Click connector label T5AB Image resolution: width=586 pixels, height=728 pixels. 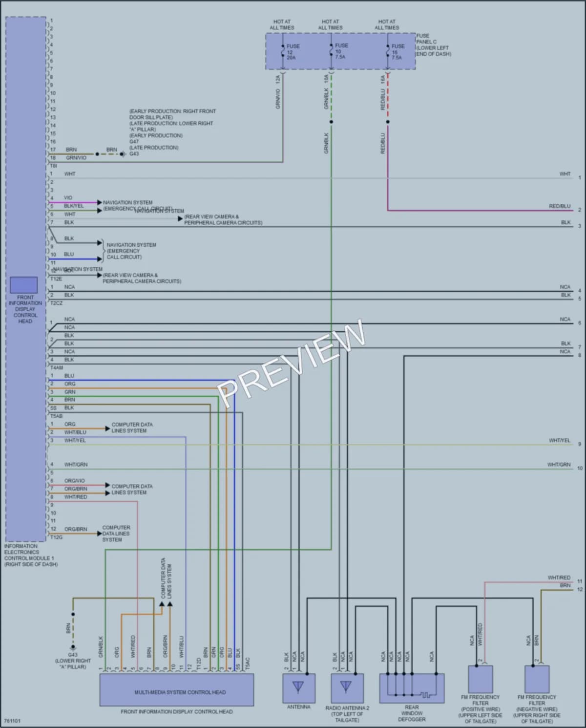56,416
